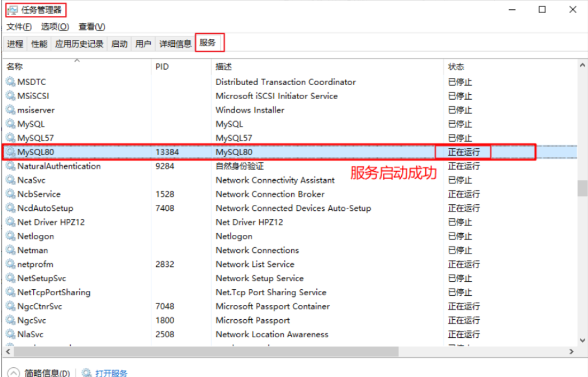588x377 pixels.
Task: Click Network Connectivity Assistant description
Action: point(275,180)
